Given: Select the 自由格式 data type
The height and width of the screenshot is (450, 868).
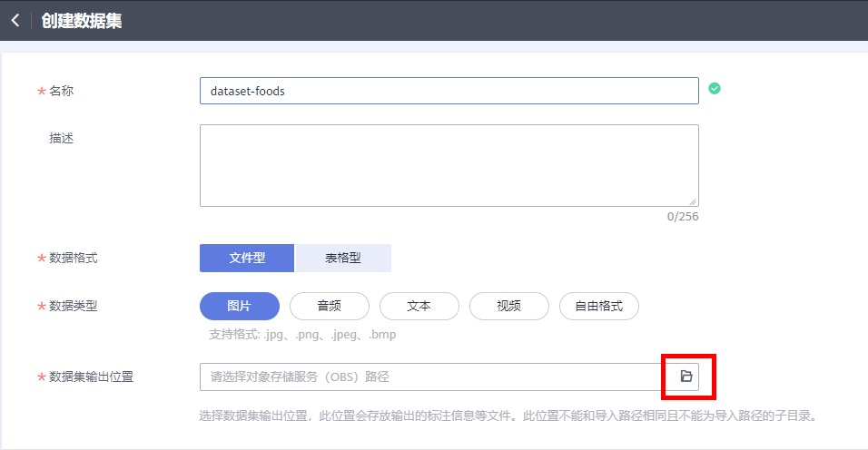Looking at the screenshot, I should (598, 306).
